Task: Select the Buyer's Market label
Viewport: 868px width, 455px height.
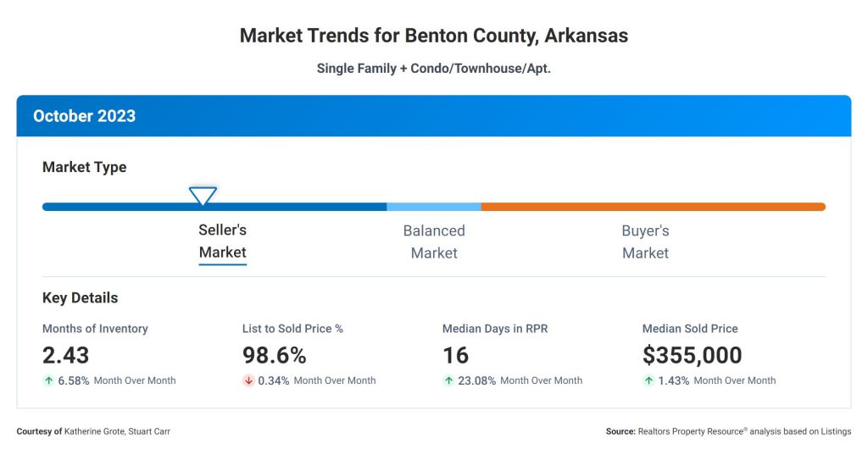Action: click(645, 241)
